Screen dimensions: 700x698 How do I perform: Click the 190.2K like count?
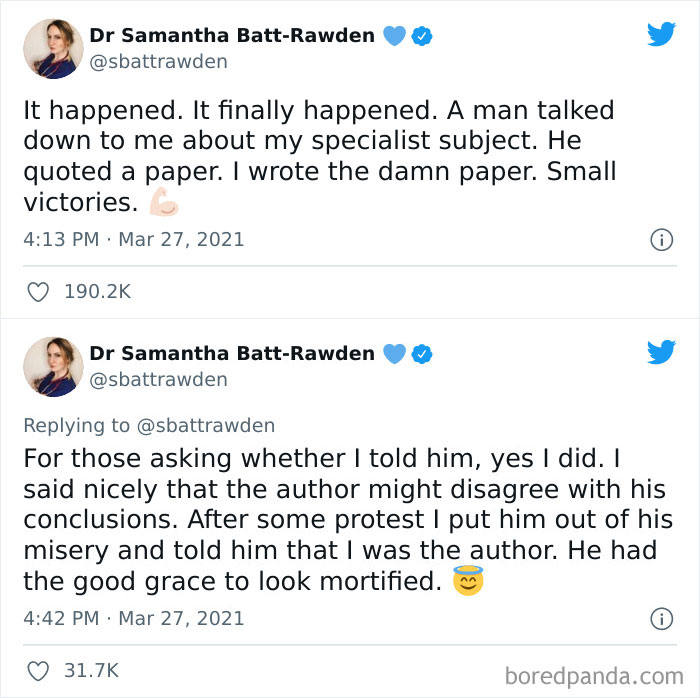click(97, 292)
